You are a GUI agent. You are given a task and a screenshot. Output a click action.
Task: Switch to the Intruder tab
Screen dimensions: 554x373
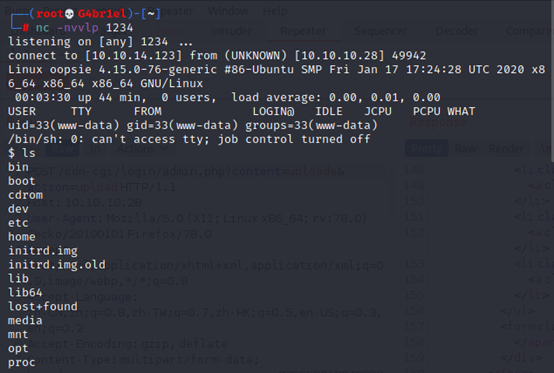click(231, 31)
